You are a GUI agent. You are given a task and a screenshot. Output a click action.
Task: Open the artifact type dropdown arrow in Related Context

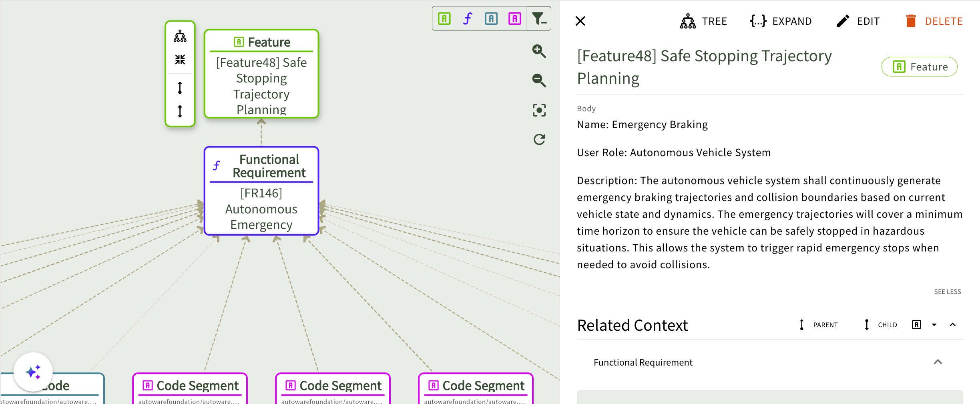934,325
